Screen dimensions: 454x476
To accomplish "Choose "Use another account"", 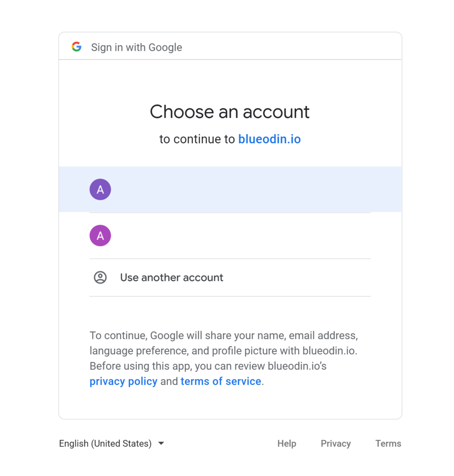I will pos(171,278).
